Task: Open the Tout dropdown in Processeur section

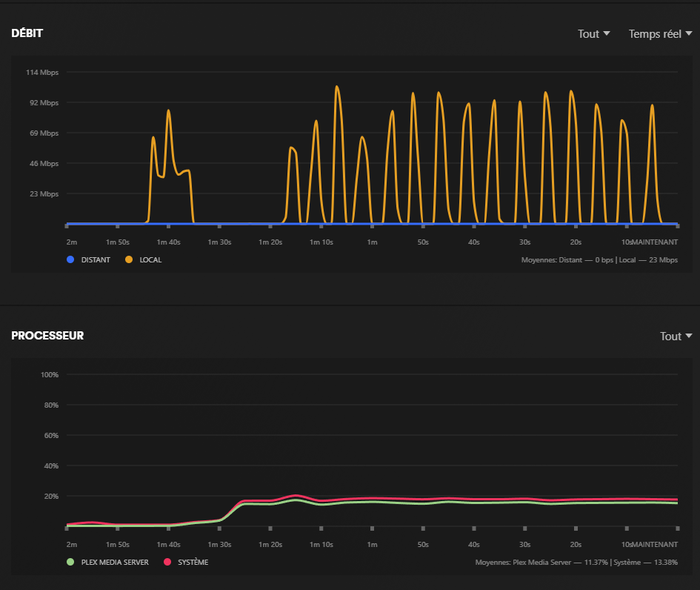Action: (x=676, y=337)
